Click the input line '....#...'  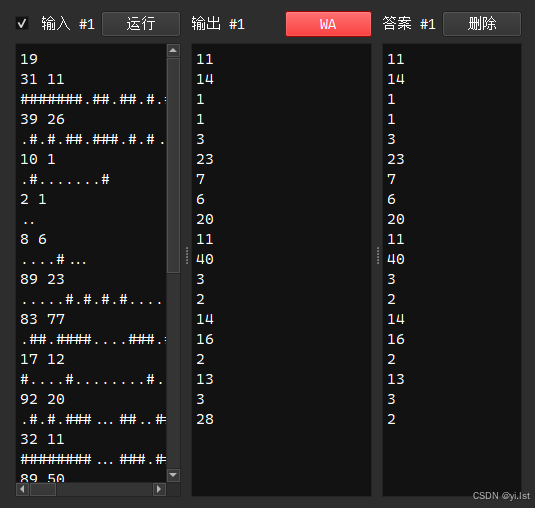[54, 259]
